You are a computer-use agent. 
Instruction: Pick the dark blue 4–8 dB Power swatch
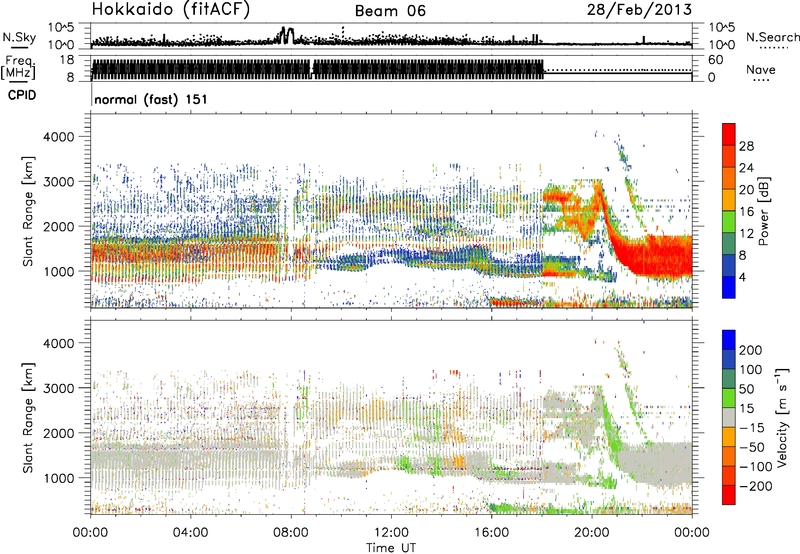click(729, 265)
